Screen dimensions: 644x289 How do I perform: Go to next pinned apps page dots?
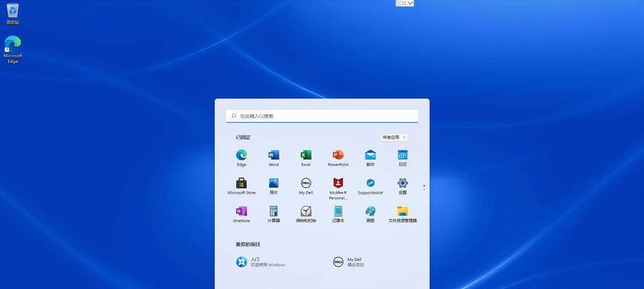[x=424, y=187]
